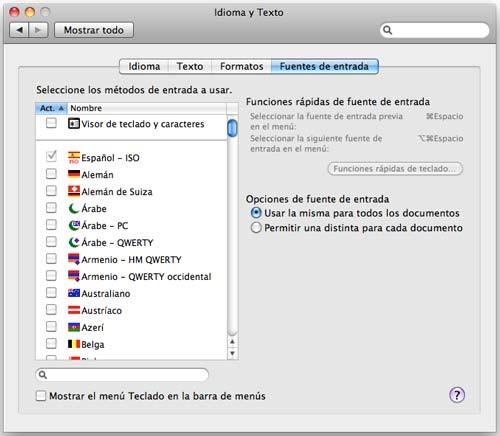
Task: Click the magnifier in the input source search
Action: 43,375
